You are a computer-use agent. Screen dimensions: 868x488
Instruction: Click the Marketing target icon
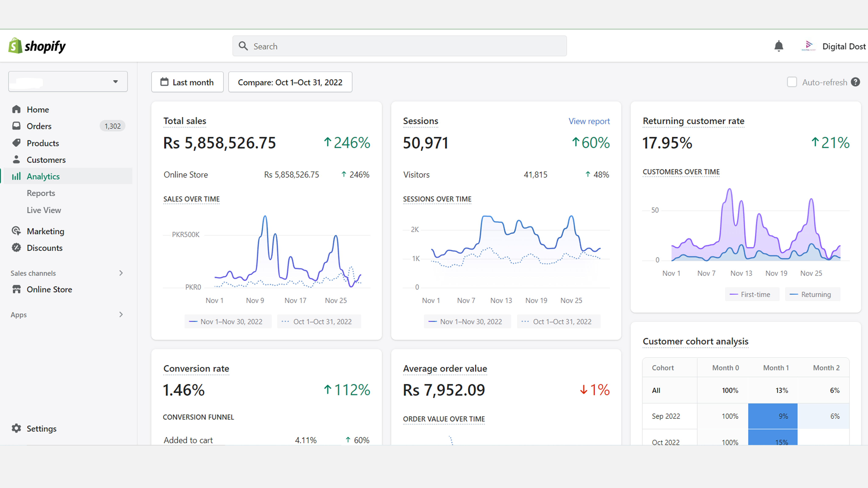(x=16, y=231)
